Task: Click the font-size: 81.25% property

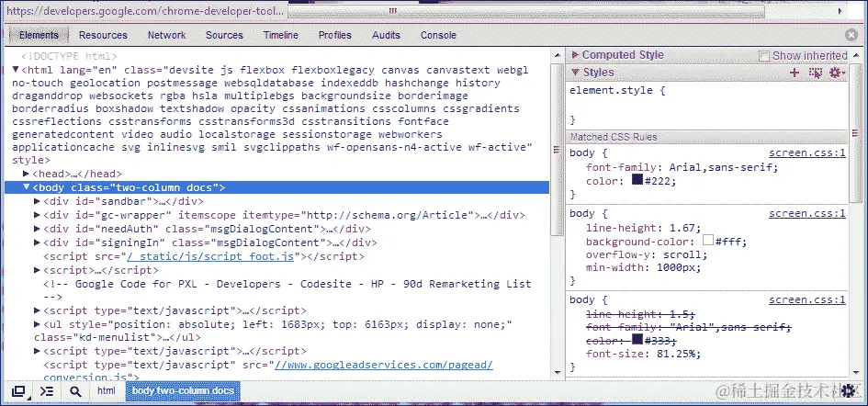Action: (x=643, y=355)
